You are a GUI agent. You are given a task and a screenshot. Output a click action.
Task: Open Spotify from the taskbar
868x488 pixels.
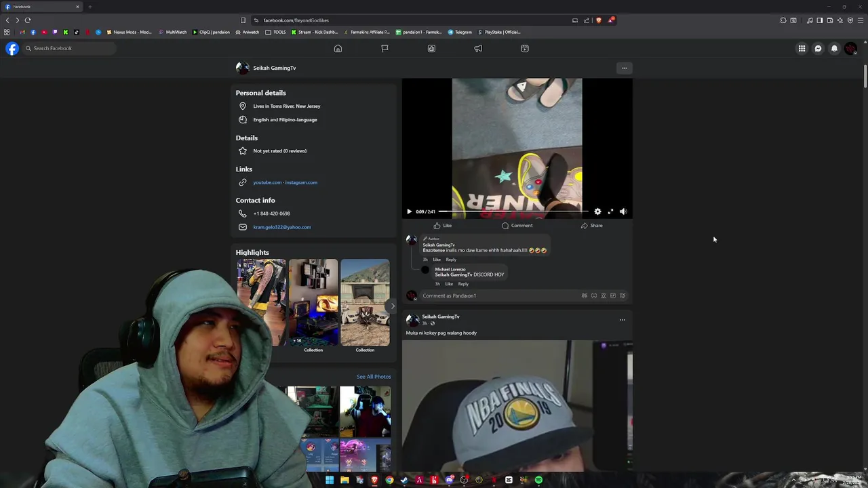pyautogui.click(x=538, y=480)
